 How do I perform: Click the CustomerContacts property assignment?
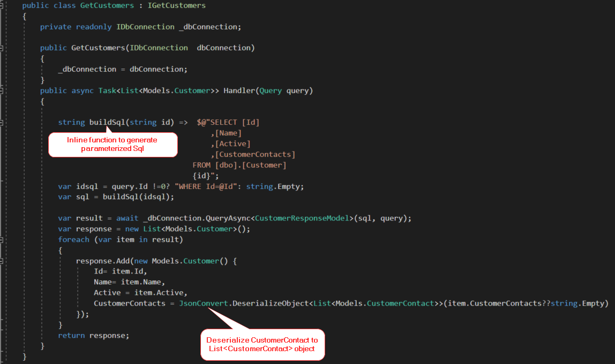129,303
